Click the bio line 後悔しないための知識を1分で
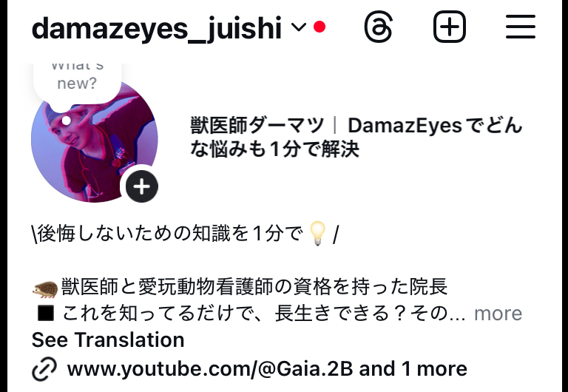This screenshot has height=392, width=568. click(x=169, y=234)
